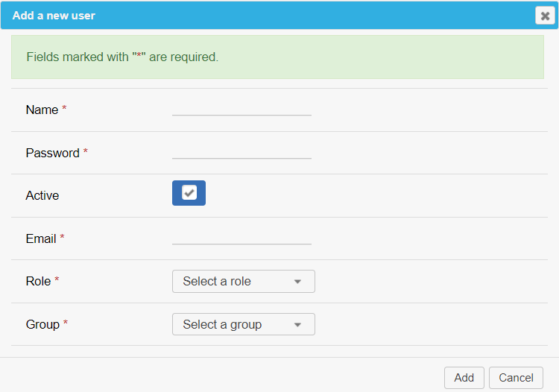Viewport: 559px width, 392px height.
Task: Click the Group field label
Action: point(42,324)
